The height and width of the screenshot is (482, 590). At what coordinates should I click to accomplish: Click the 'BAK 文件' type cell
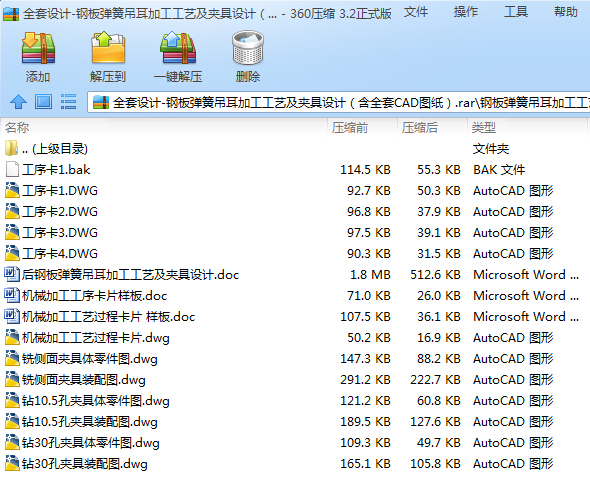(x=499, y=170)
